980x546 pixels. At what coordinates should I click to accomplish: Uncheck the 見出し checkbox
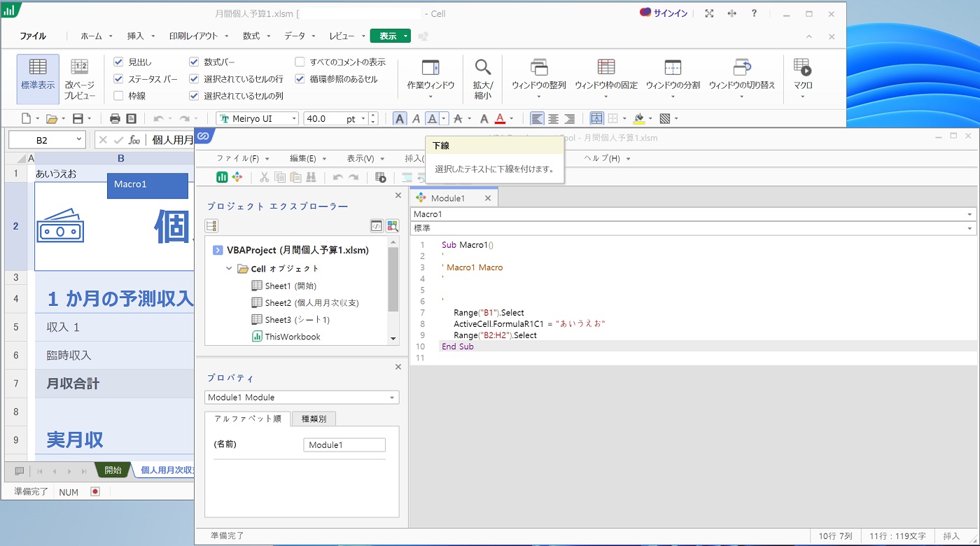coord(118,62)
